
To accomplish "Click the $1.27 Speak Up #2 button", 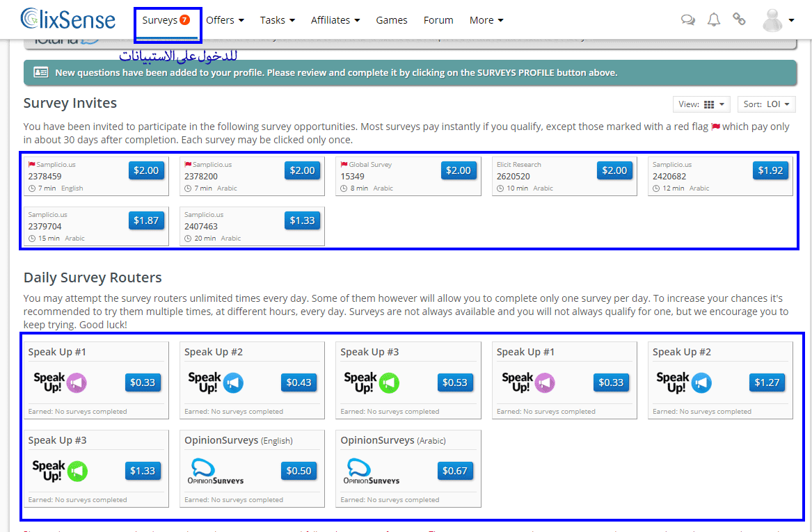I will click(x=767, y=382).
